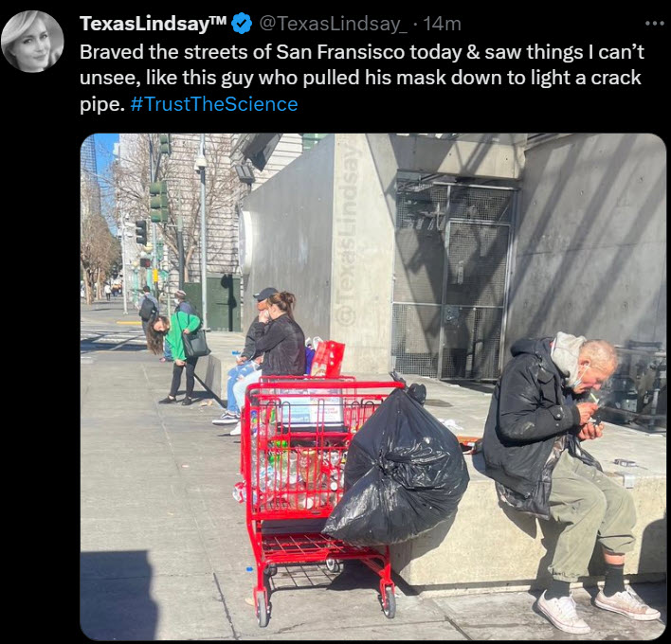Click the white sneakers in the photo
671x644 pixels.
pos(597,608)
